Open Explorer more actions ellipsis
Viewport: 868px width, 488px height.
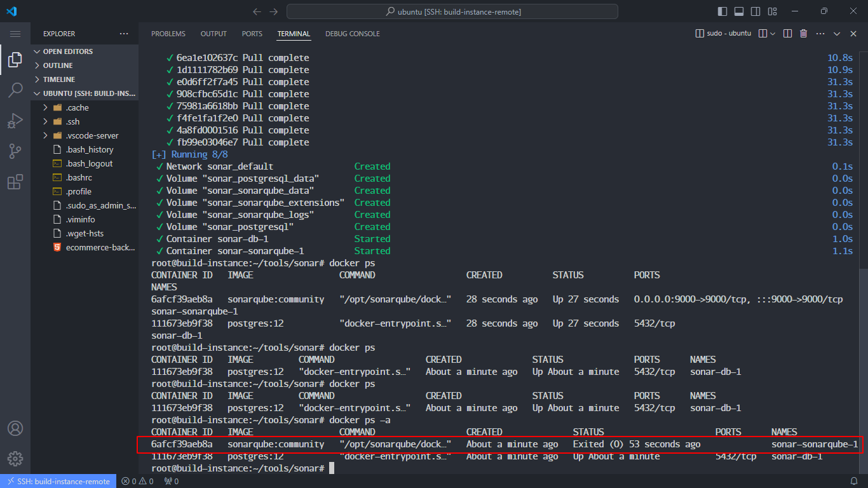pyautogui.click(x=124, y=34)
